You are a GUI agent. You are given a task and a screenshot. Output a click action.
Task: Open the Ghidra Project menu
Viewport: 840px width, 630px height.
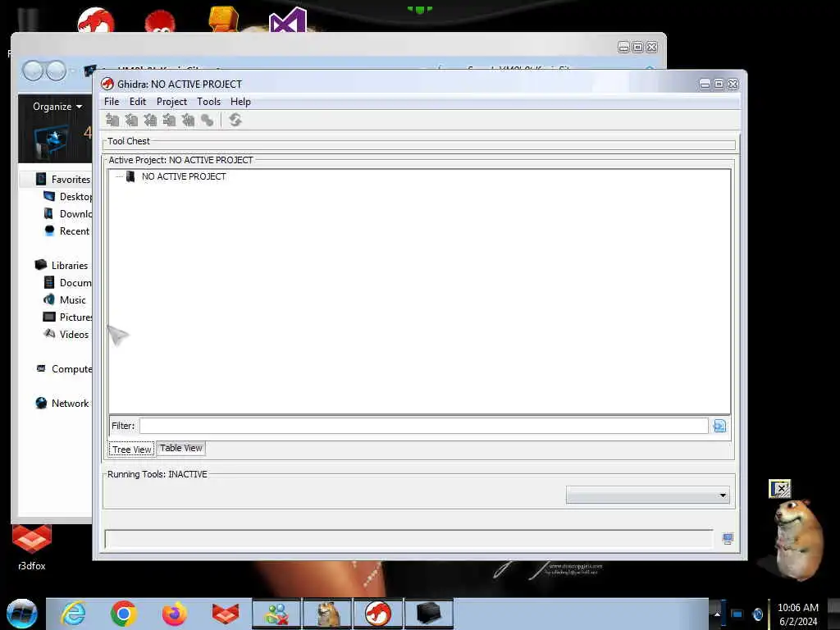tap(171, 102)
